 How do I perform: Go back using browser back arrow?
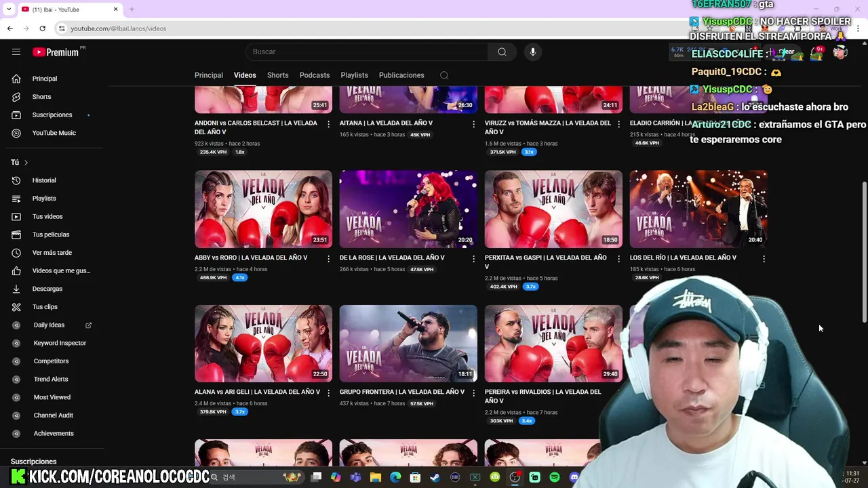[x=9, y=28]
